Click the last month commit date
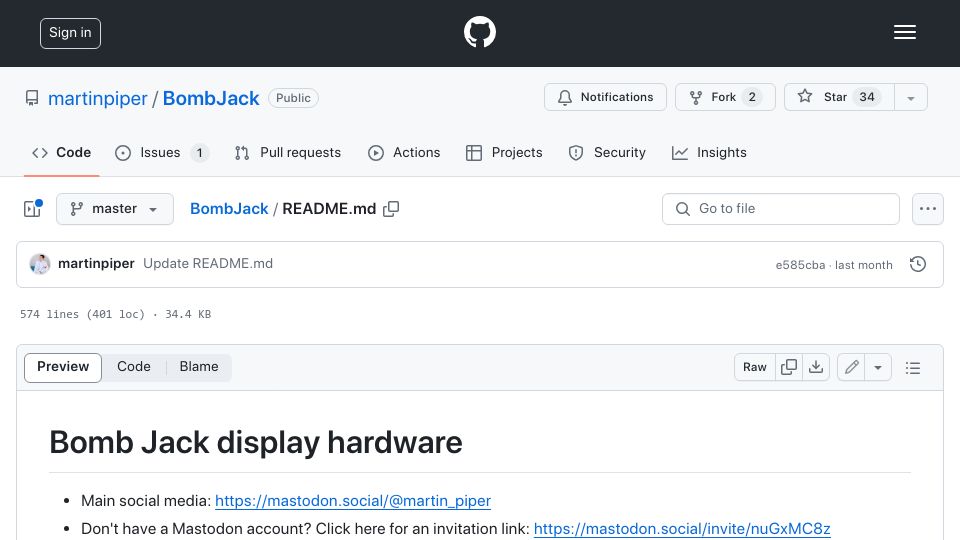The width and height of the screenshot is (960, 540). coord(863,265)
